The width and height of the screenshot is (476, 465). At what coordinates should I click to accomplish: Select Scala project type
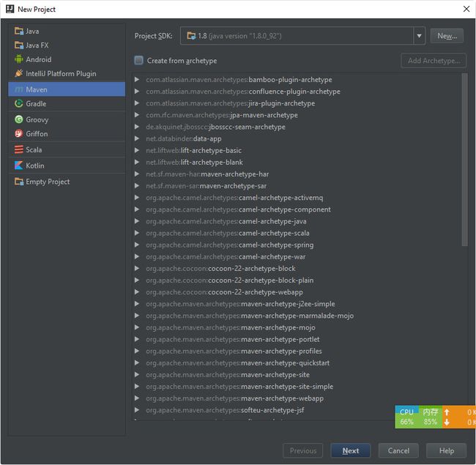pyautogui.click(x=67, y=149)
